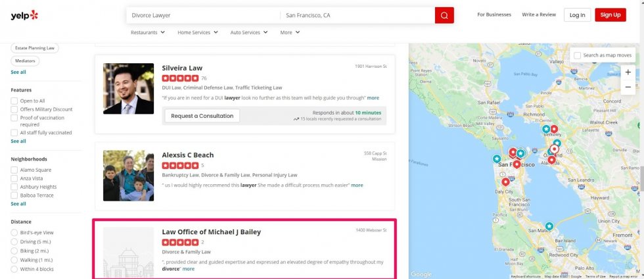The image size is (644, 279).
Task: Check Offers Military Discount filter
Action: pos(14,109)
